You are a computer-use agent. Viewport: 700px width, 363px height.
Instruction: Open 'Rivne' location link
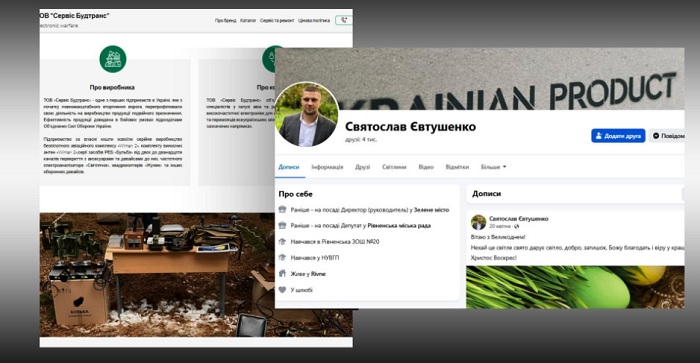[318, 274]
